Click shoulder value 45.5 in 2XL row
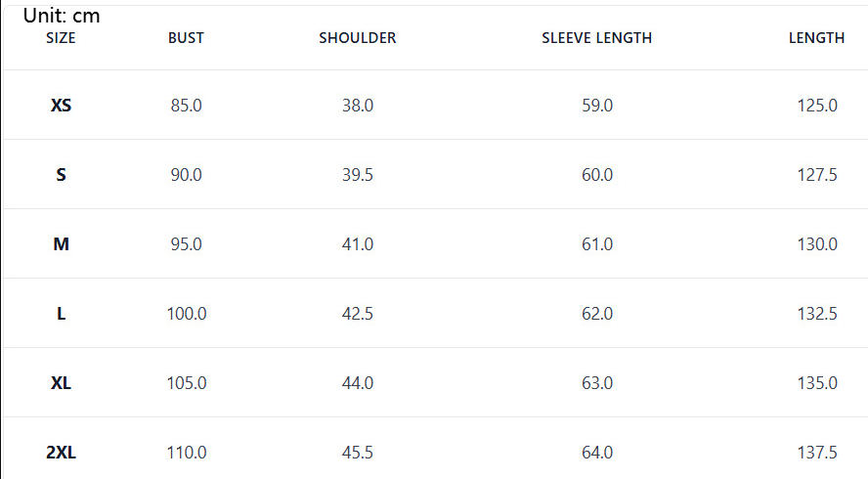868x479 pixels. pyautogui.click(x=358, y=453)
